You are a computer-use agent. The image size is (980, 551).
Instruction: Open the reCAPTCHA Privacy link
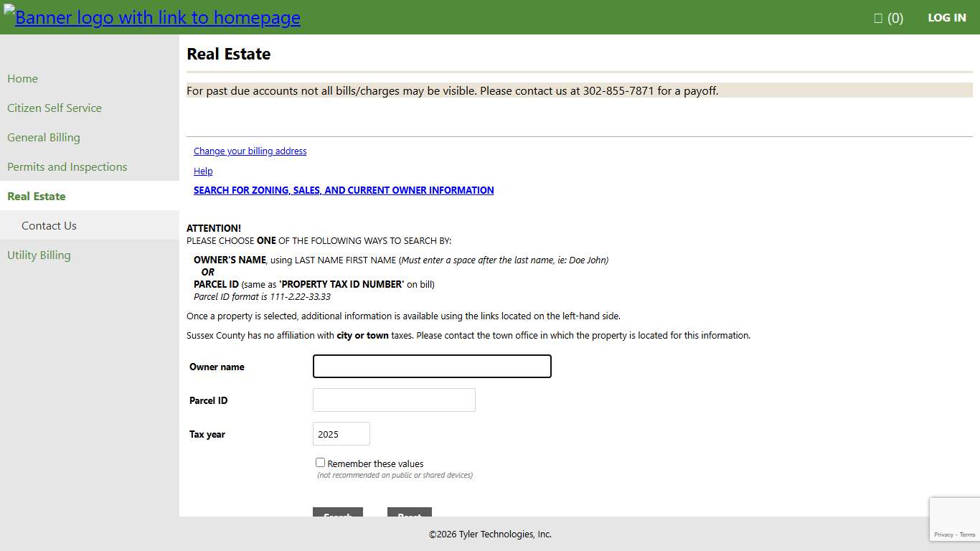click(943, 534)
